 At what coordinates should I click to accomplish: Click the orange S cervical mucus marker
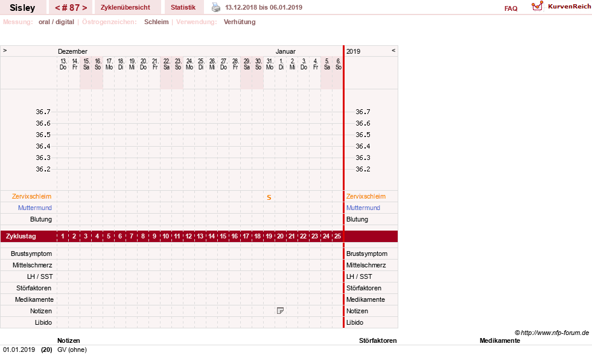click(269, 197)
